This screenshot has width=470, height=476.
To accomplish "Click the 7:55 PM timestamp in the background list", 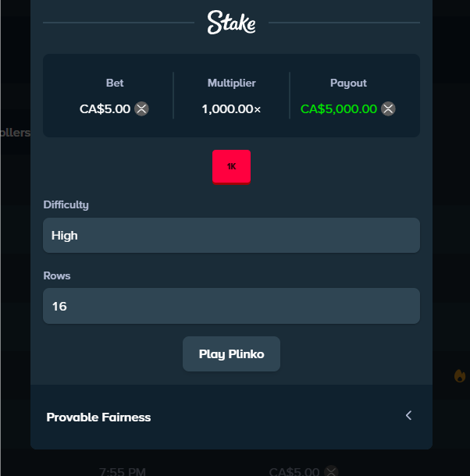I will (x=122, y=471).
